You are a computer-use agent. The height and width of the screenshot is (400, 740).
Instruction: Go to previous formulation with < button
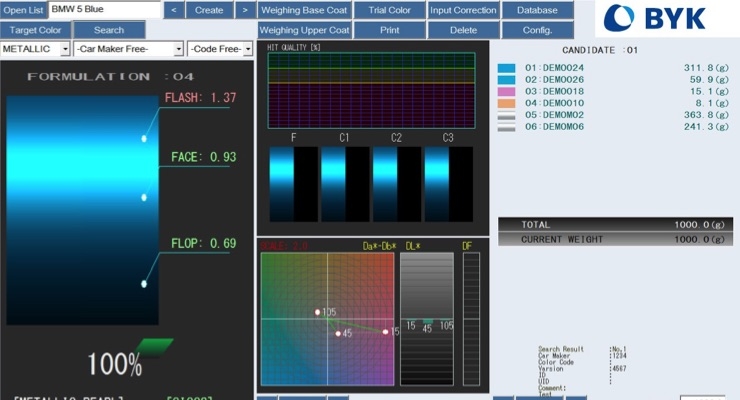[174, 10]
